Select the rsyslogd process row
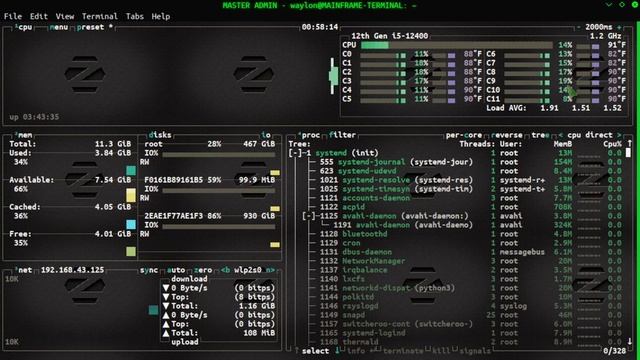 [x=456, y=306]
